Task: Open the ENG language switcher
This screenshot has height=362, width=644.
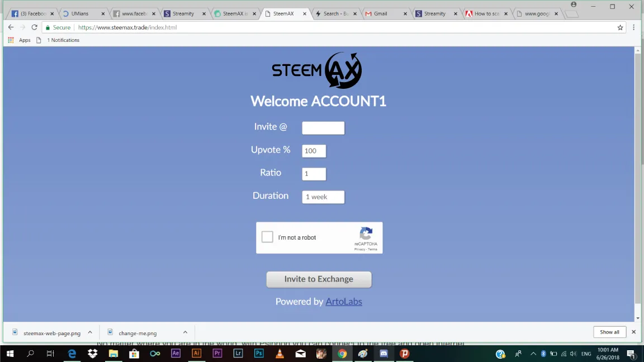Action: click(x=586, y=354)
